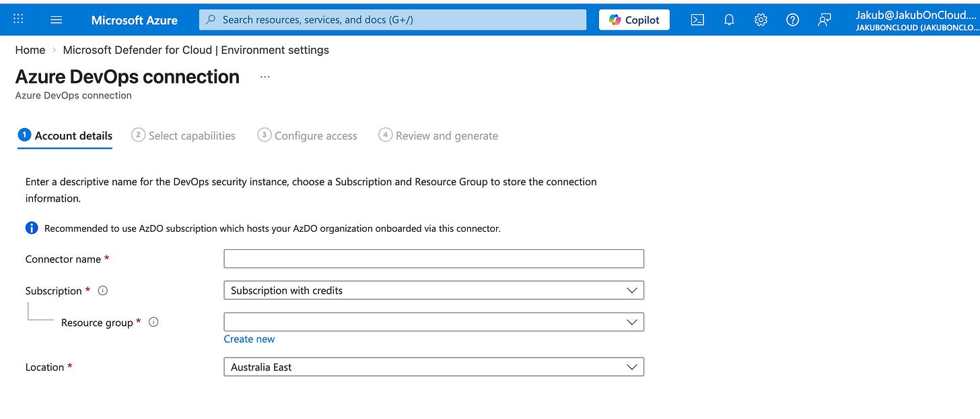Click the Subscription label text
Screen dimensions: 980x419
click(x=54, y=291)
